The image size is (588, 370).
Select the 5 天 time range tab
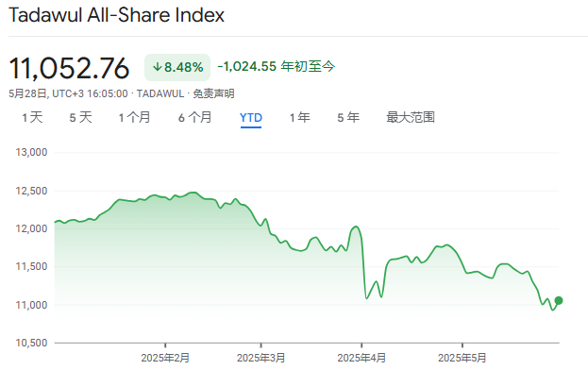point(80,117)
